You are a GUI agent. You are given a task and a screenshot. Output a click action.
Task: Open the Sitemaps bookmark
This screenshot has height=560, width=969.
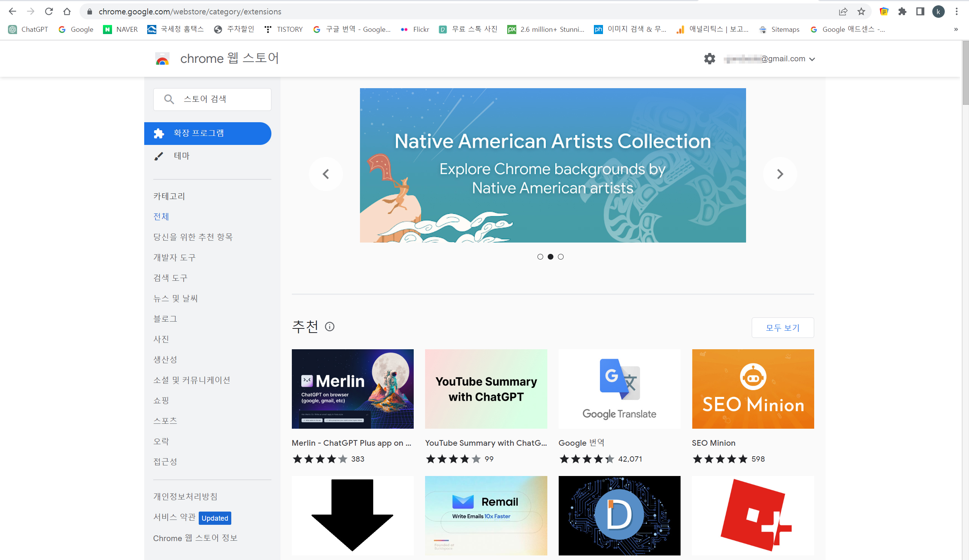click(779, 30)
